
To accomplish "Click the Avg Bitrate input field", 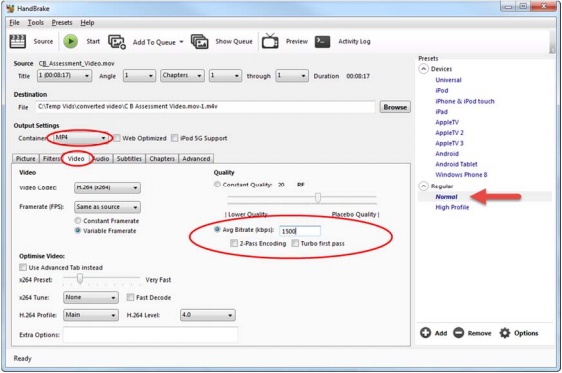I will click(x=300, y=231).
